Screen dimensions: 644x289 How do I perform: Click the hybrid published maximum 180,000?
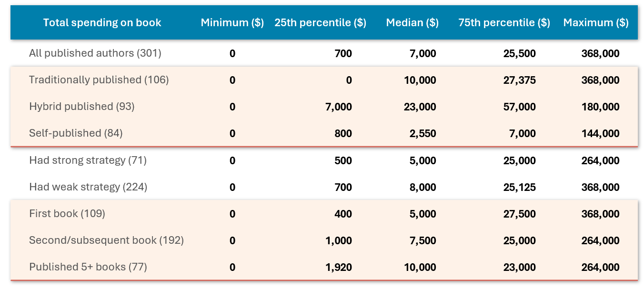(x=600, y=107)
